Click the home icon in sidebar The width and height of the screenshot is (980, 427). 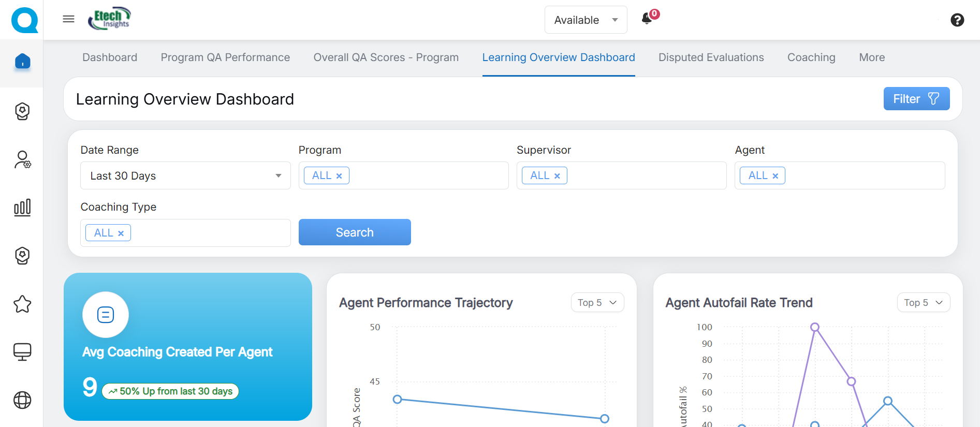[22, 62]
